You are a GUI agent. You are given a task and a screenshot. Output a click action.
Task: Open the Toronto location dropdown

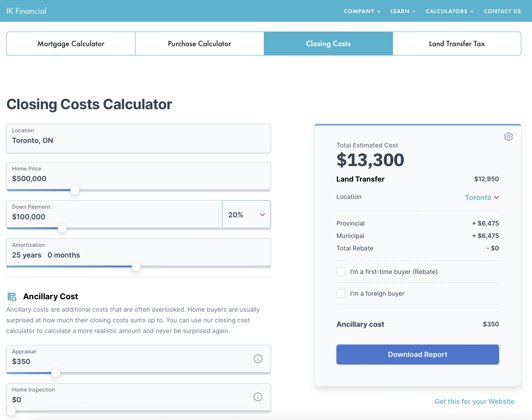click(482, 198)
